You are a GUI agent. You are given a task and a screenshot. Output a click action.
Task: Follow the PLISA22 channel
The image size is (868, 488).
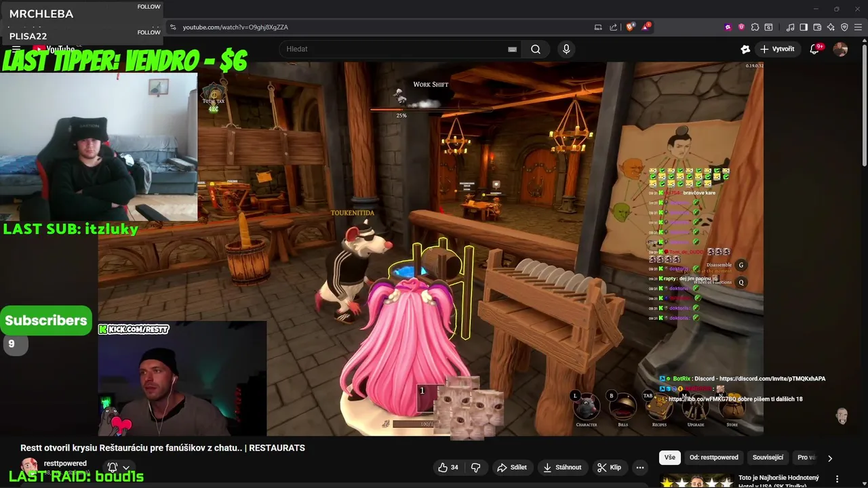pos(149,32)
